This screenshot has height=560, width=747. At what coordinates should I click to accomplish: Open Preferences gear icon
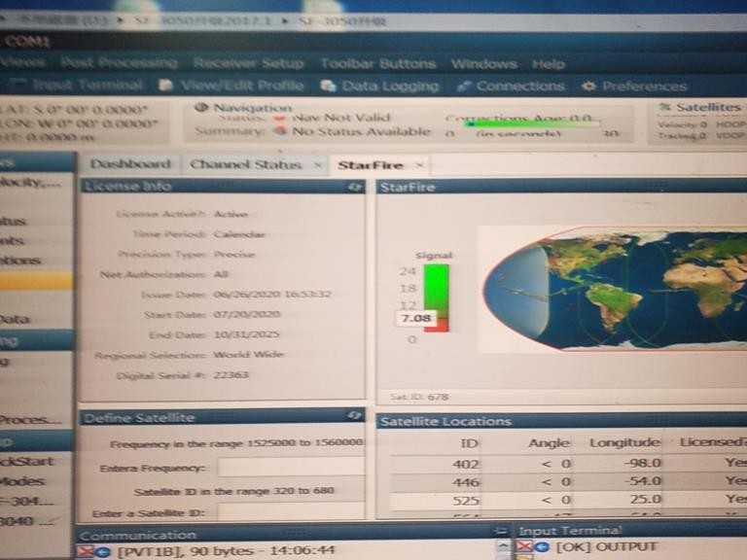pyautogui.click(x=588, y=86)
